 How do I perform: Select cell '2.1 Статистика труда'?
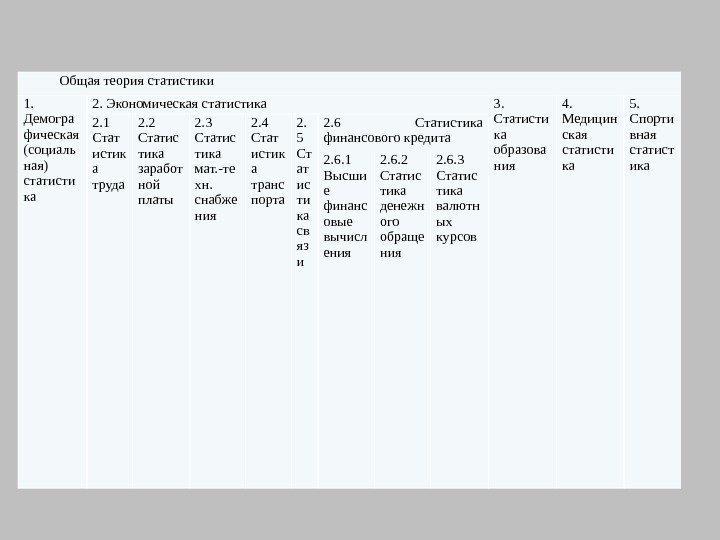pos(109,301)
